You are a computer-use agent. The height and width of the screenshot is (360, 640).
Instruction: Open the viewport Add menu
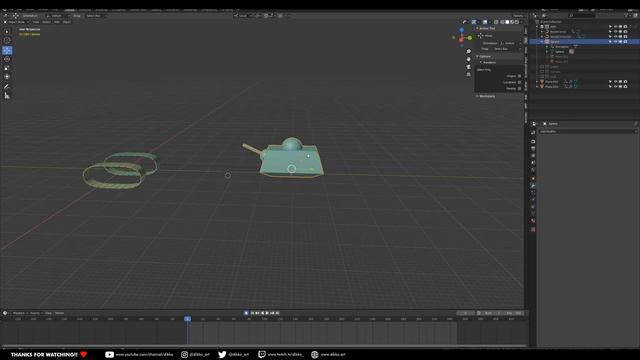point(57,22)
